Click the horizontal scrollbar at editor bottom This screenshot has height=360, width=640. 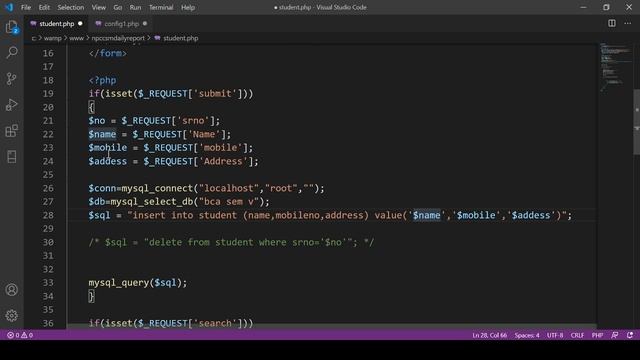(331, 326)
